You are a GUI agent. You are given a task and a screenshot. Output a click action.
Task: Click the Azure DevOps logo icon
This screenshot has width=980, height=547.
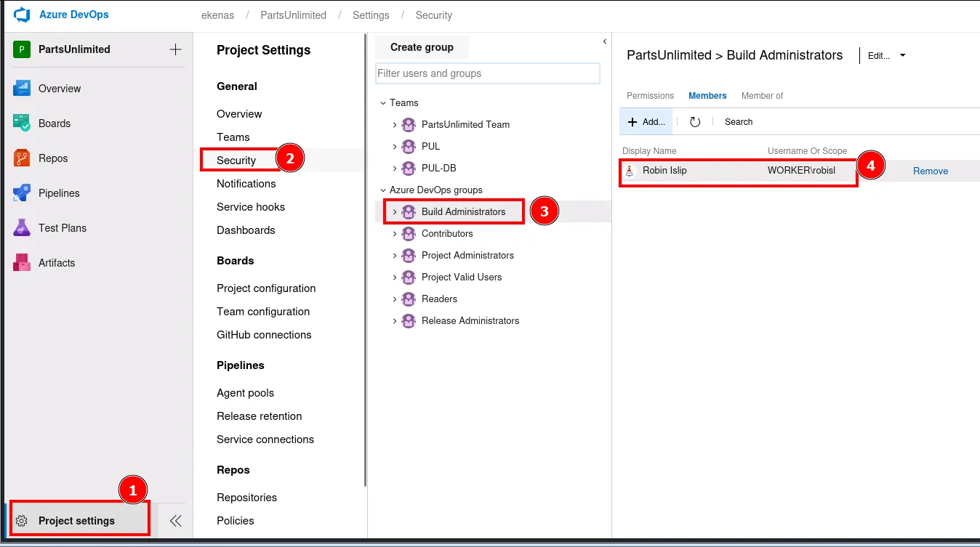pos(22,15)
